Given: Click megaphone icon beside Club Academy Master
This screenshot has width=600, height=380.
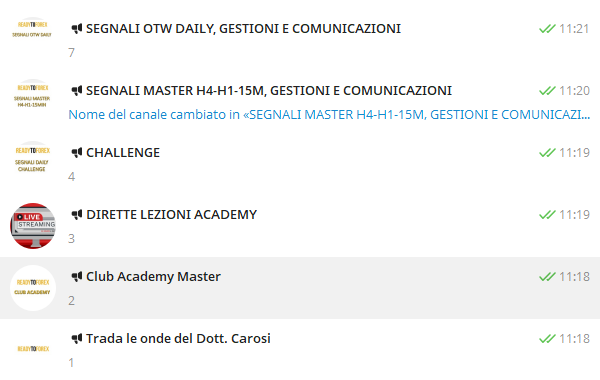Looking at the screenshot, I should tap(77, 277).
